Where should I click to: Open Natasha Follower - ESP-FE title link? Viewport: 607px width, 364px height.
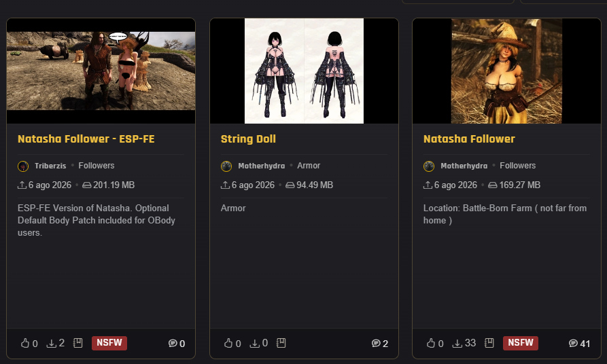click(x=86, y=139)
